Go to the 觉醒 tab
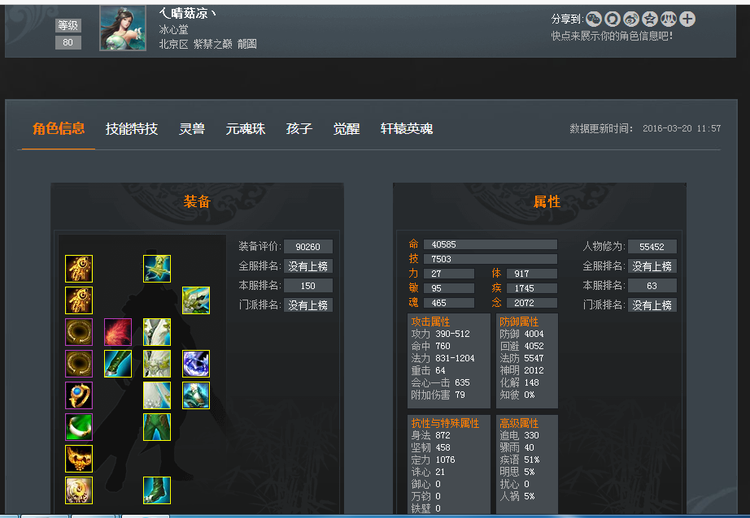This screenshot has width=750, height=518. tap(346, 129)
